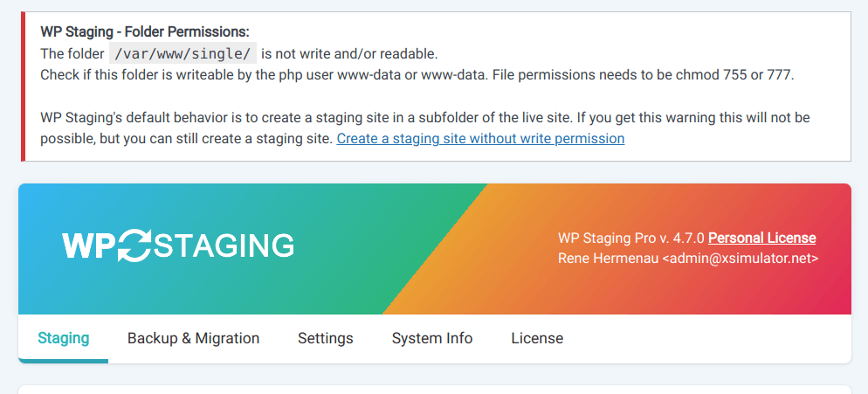Image resolution: width=868 pixels, height=394 pixels.
Task: Click the WP Staging Pro v. 4.7.0 version text
Action: point(631,238)
